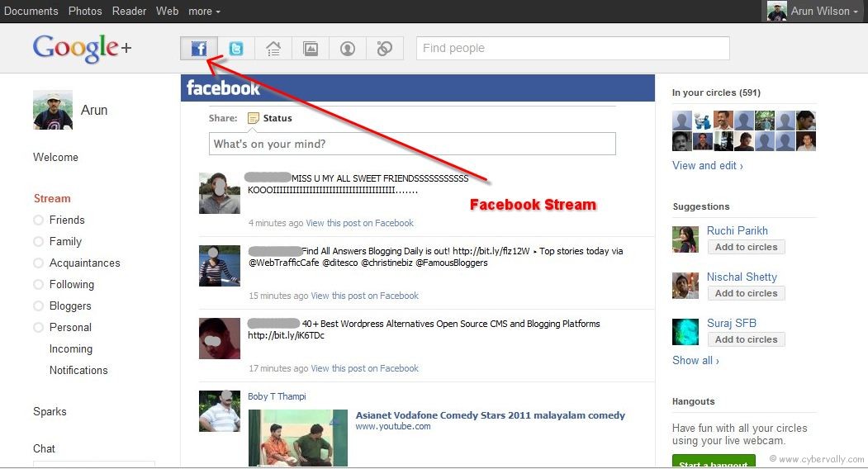Viewport: 868px width, 469px height.
Task: Open the Profile toolbar icon
Action: (x=348, y=49)
